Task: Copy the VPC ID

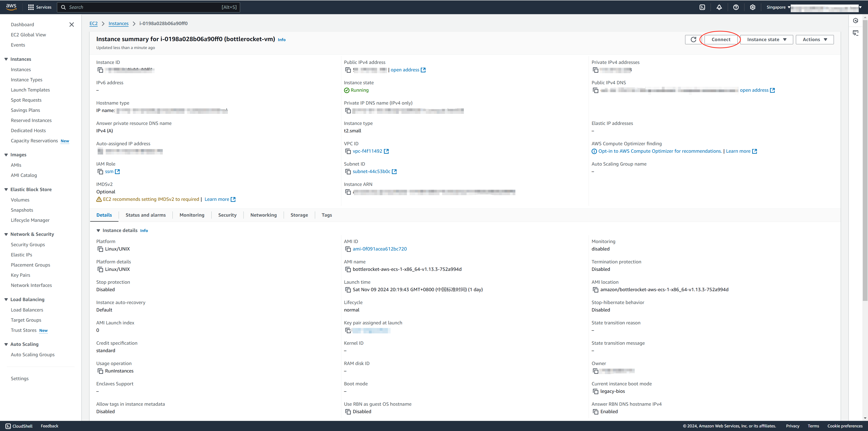Action: pyautogui.click(x=348, y=151)
